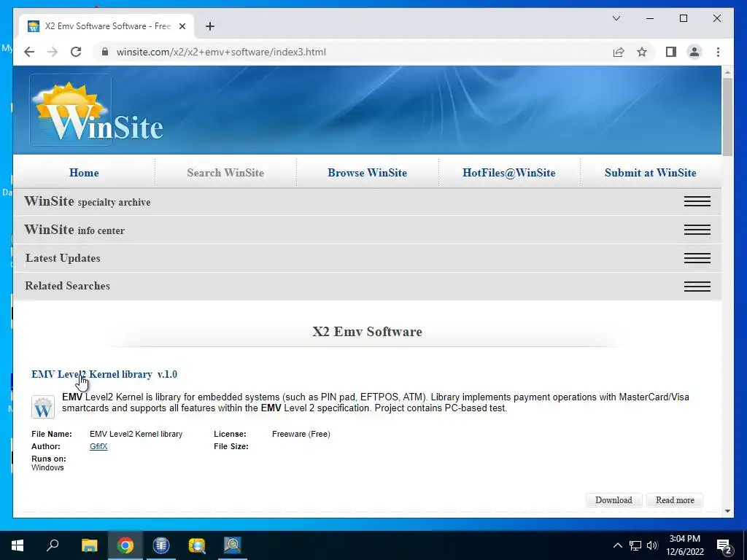Expand the Related Searches hamburger menu
The width and height of the screenshot is (747, 560).
point(697,286)
